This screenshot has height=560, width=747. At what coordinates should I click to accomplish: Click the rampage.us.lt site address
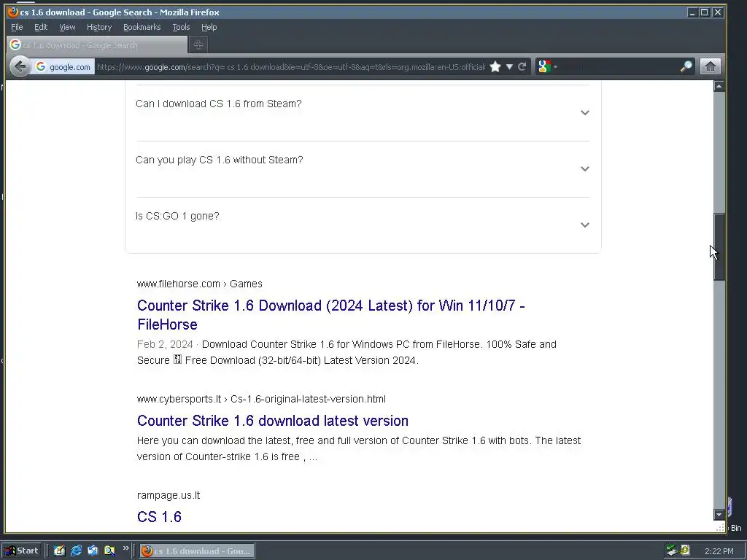pos(169,495)
